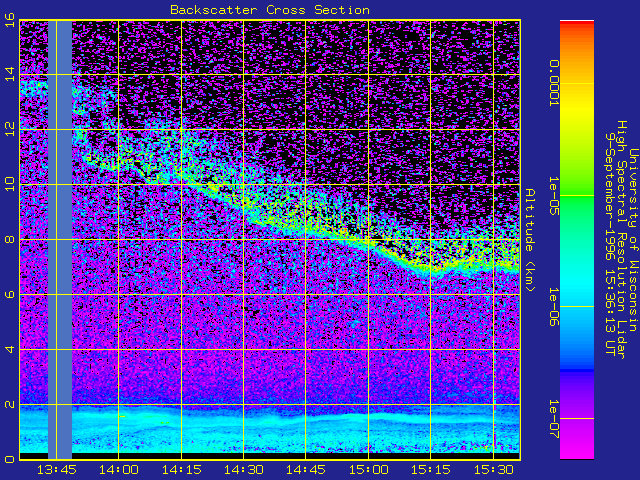Click the cyan boundary layer below 2 km
The height and width of the screenshot is (480, 640).
tap(269, 427)
